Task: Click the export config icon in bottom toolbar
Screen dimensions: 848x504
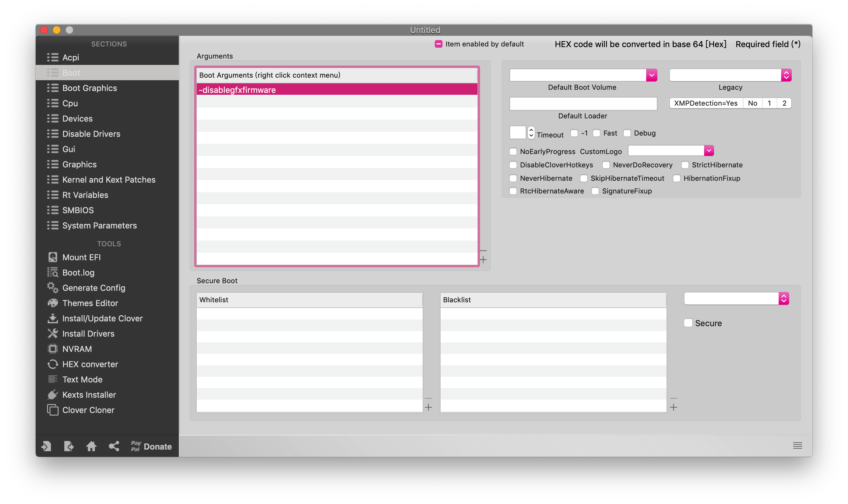Action: (x=69, y=446)
